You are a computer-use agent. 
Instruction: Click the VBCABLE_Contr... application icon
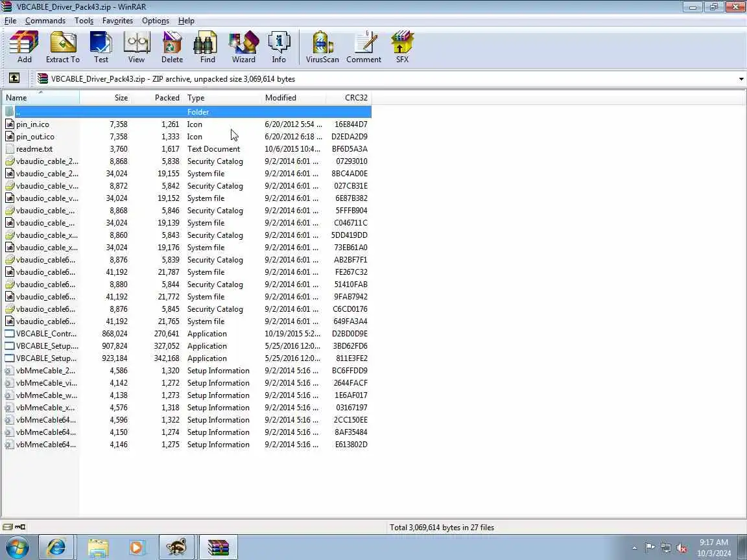click(10, 334)
